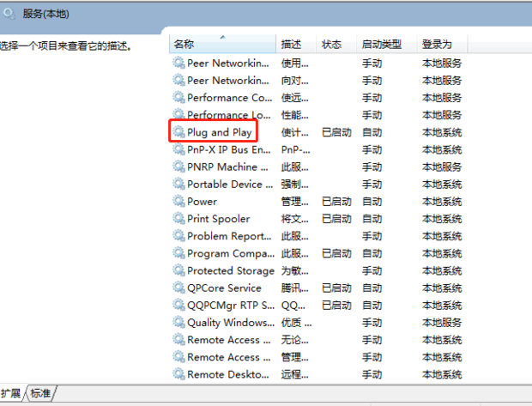Select the Program Compa... service name

[x=231, y=253]
